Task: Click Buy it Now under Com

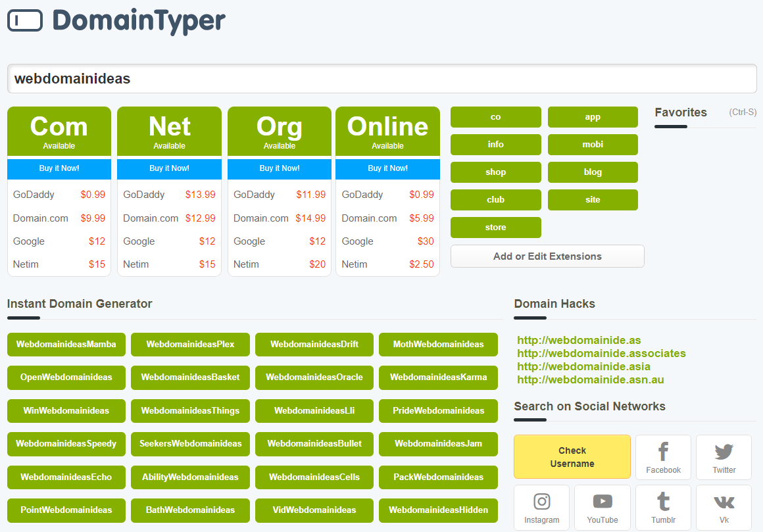Action: (59, 168)
